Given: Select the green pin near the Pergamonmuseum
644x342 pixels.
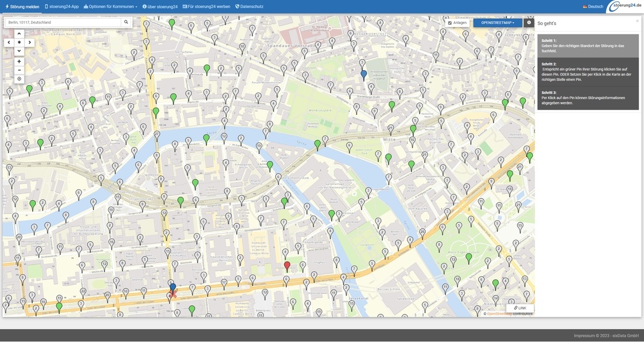Looking at the screenshot, I should pos(270,166).
